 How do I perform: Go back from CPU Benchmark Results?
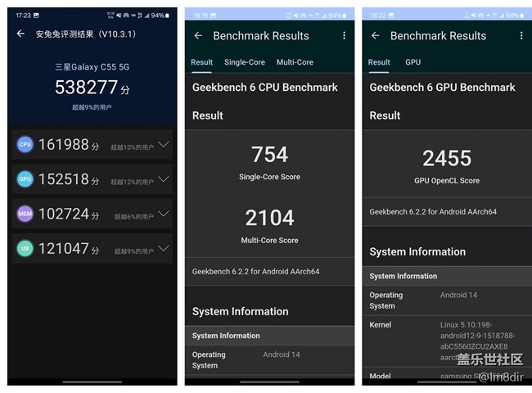tap(198, 36)
